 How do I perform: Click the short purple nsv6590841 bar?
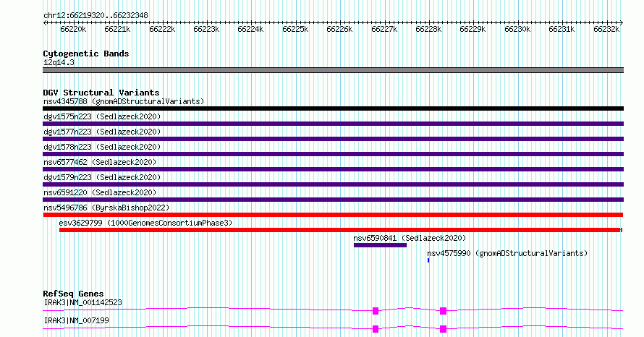[381, 245]
